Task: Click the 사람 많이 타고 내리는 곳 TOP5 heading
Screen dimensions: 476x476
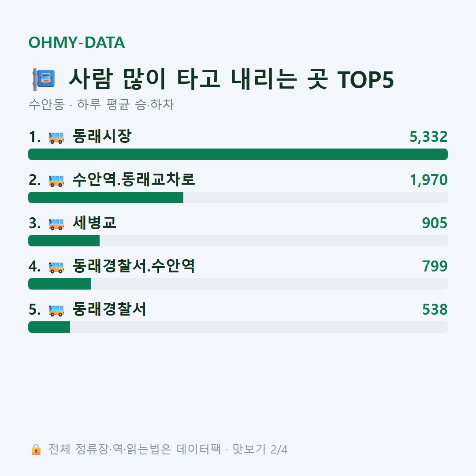Action: 231,79
